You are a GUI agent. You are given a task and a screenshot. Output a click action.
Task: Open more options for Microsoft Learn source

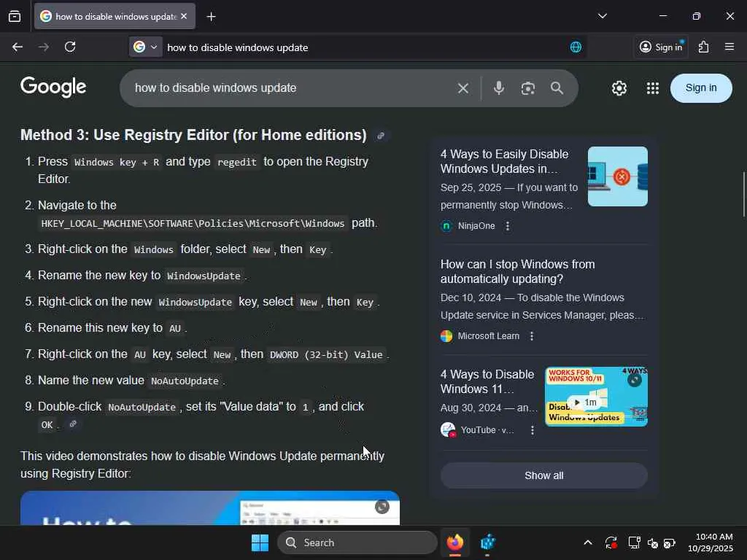(x=532, y=335)
